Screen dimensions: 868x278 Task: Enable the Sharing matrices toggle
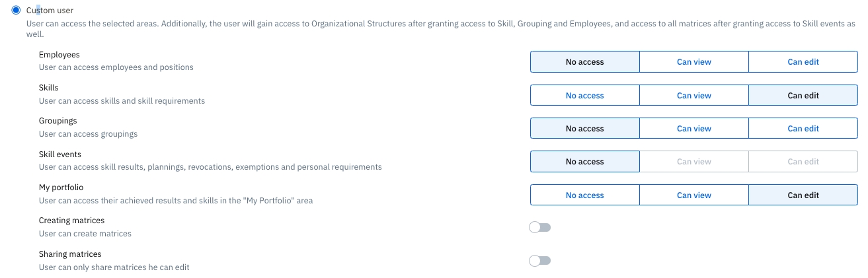(x=539, y=261)
